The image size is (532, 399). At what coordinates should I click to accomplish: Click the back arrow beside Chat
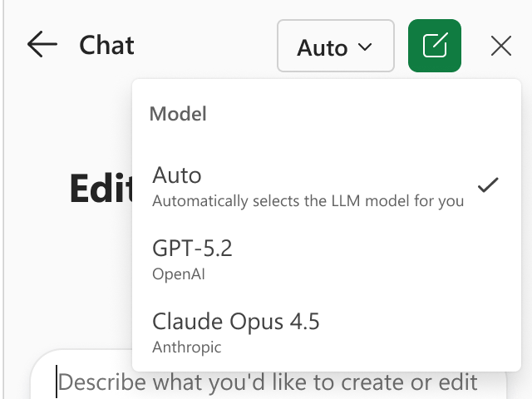click(x=42, y=45)
